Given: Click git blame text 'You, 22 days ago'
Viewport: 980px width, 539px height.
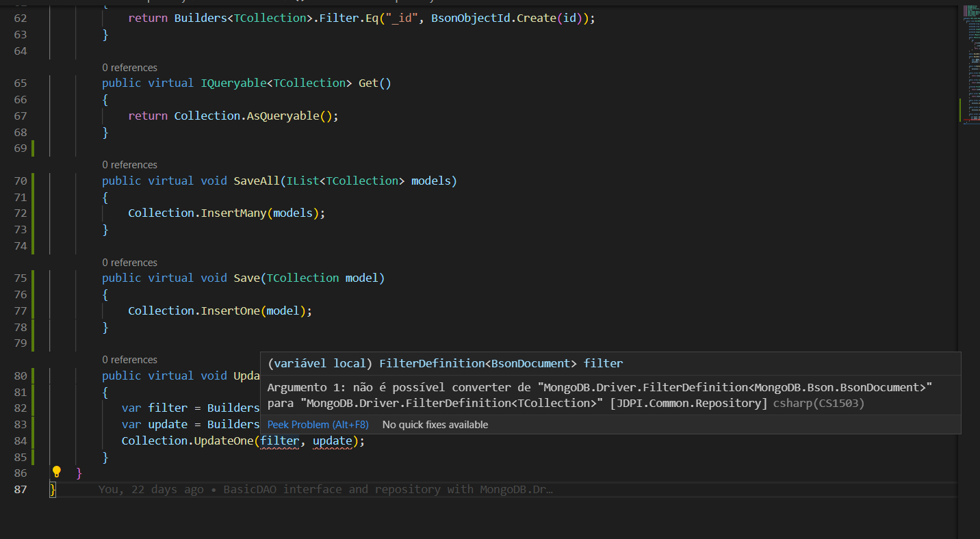Looking at the screenshot, I should coord(151,489).
